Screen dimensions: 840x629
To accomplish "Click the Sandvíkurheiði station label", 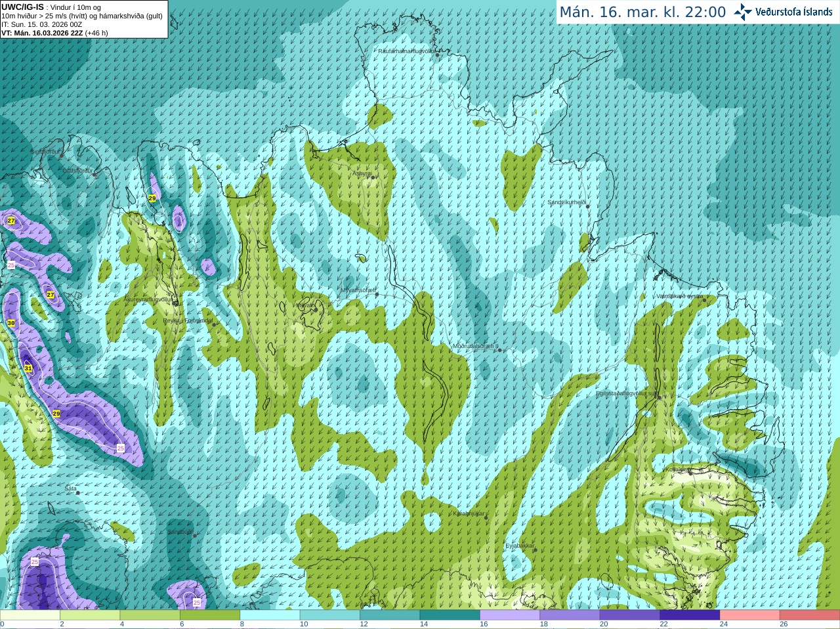I will tap(567, 202).
